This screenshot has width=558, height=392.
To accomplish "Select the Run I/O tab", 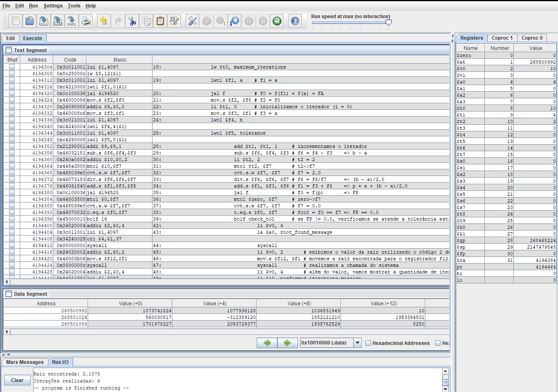I will pos(60,362).
